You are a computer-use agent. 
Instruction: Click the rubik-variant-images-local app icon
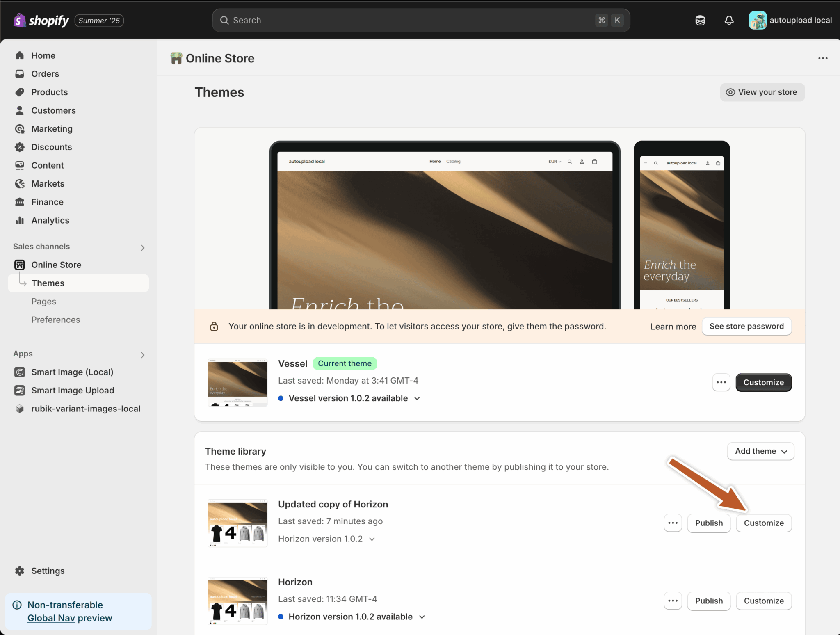(20, 409)
